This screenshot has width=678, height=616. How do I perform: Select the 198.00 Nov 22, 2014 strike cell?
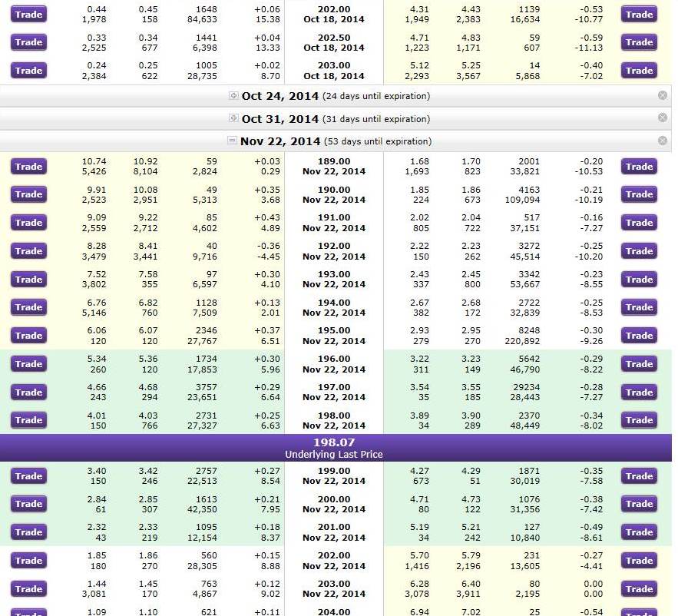333,420
